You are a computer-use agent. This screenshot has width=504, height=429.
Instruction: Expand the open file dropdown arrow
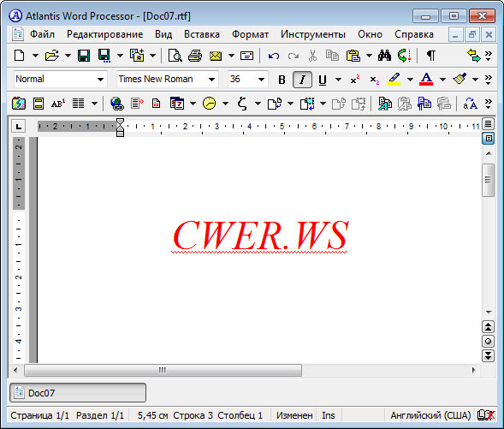pos(68,56)
